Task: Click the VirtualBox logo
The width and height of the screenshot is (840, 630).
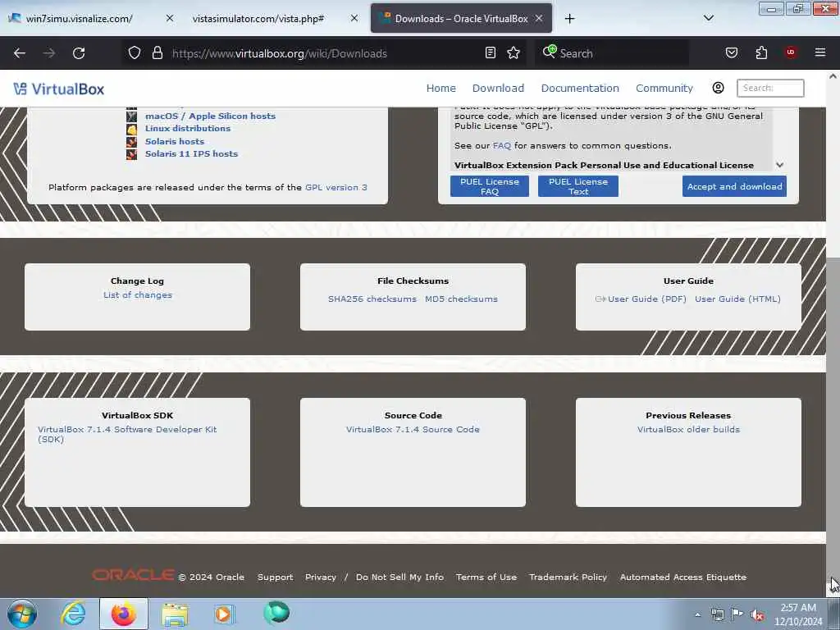Action: pos(59,89)
